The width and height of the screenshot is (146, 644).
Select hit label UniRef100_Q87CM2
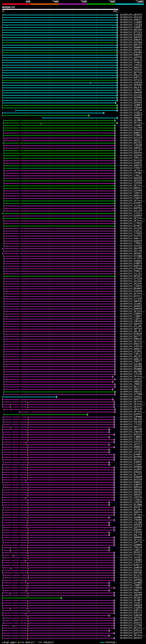pos(131,618)
